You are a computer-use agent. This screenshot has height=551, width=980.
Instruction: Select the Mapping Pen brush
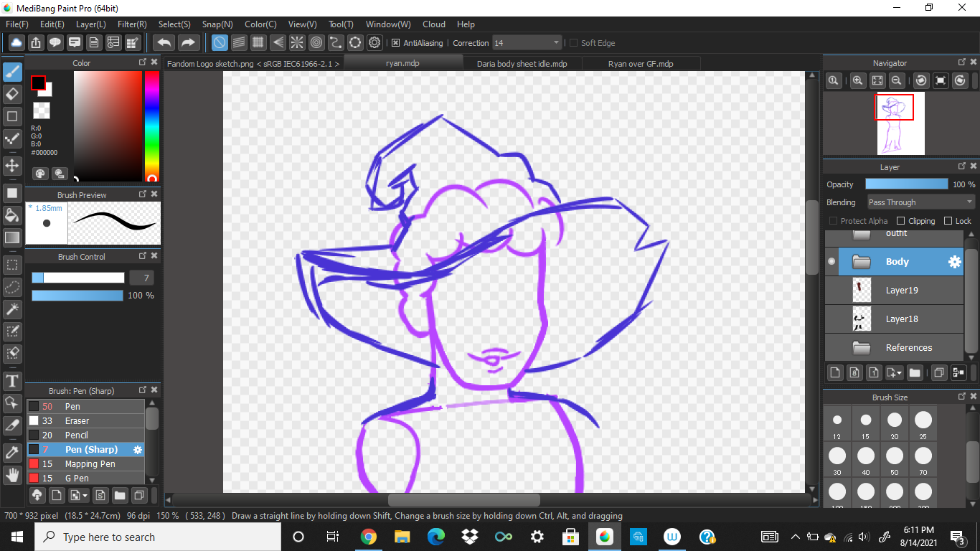[86, 464]
